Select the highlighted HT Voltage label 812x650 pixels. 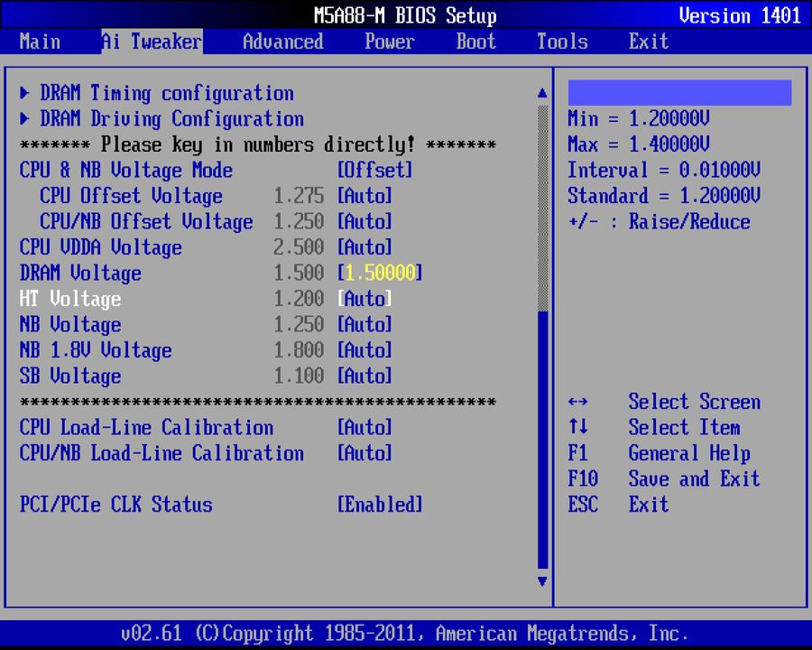(69, 299)
